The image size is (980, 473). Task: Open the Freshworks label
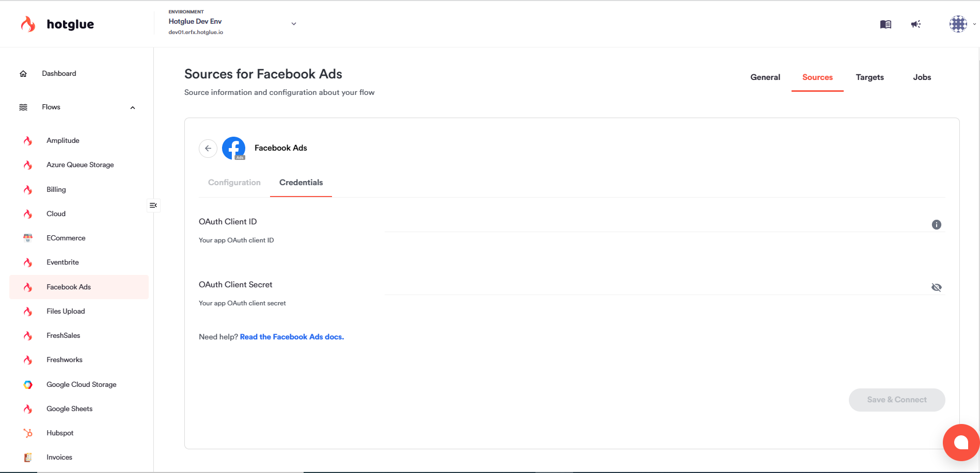[65, 360]
